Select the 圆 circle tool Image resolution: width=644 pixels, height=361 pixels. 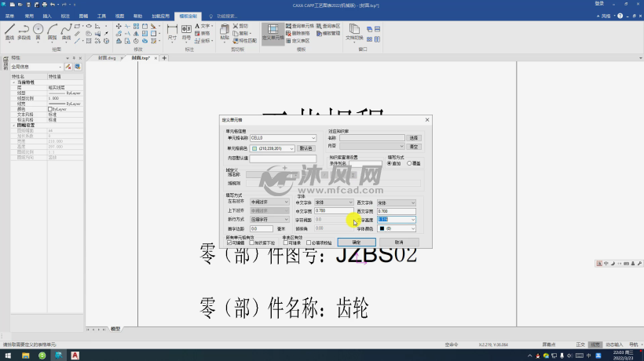coord(38,32)
